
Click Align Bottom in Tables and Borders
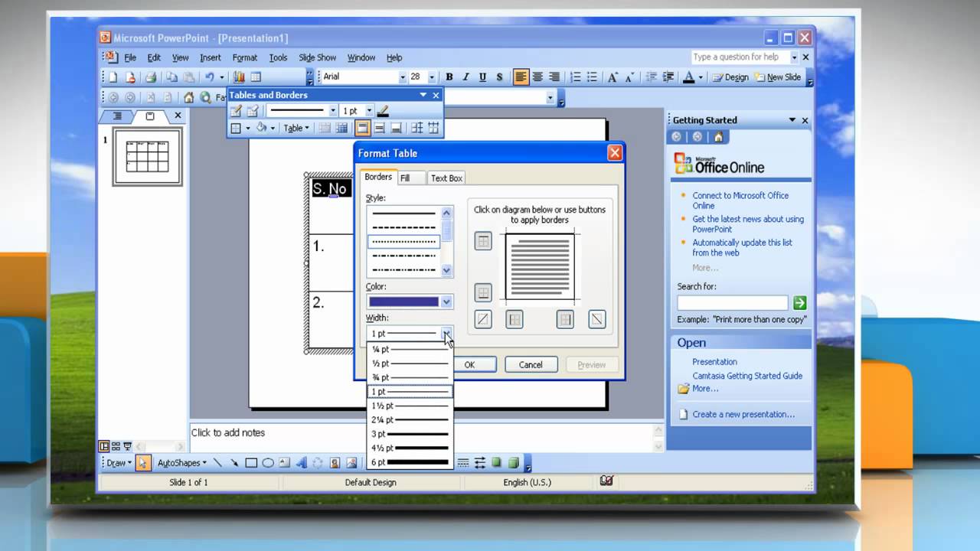click(396, 129)
